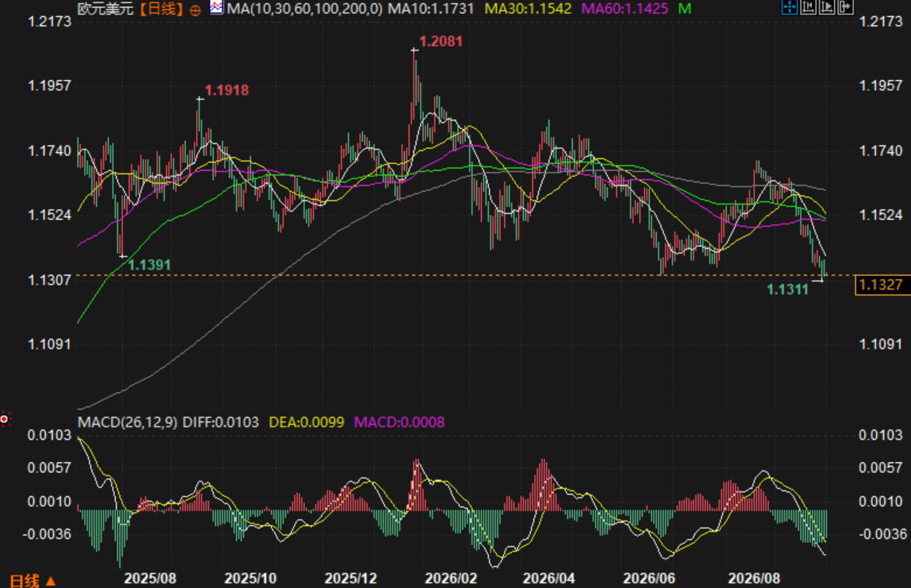
Task: Click the yellow MA30:1.1542 value
Action: point(528,9)
